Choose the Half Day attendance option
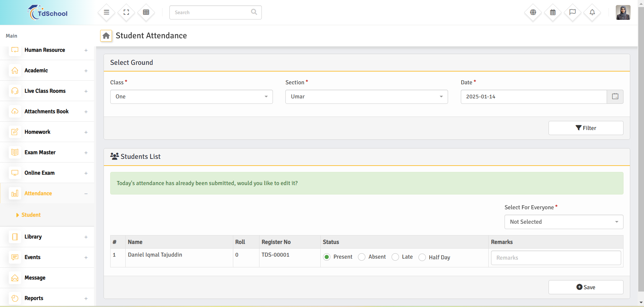644x307 pixels. tap(422, 257)
